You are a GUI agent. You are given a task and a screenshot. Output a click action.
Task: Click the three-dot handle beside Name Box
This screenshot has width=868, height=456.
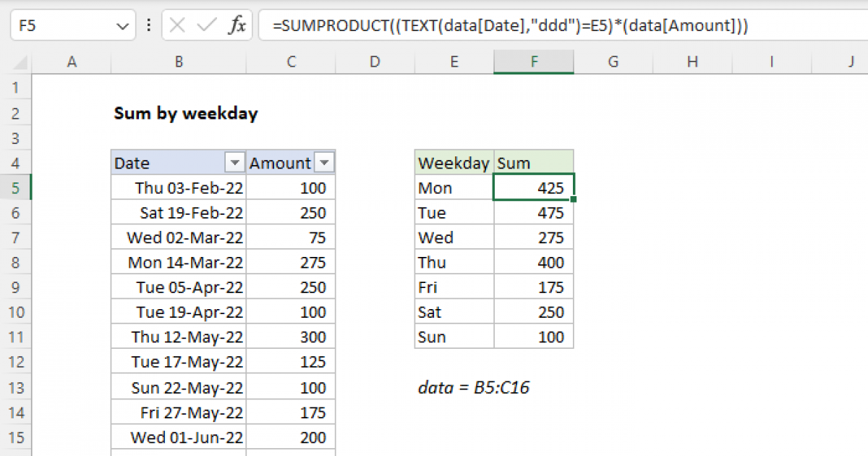(149, 27)
